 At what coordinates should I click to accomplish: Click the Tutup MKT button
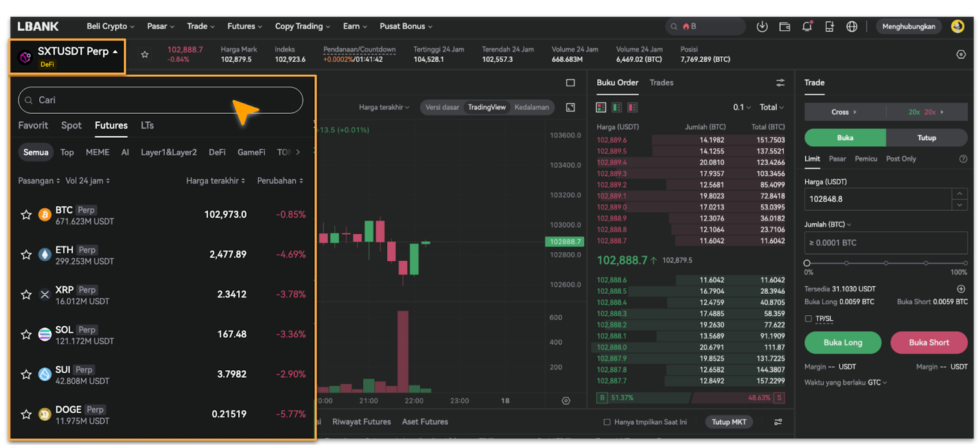pos(729,422)
